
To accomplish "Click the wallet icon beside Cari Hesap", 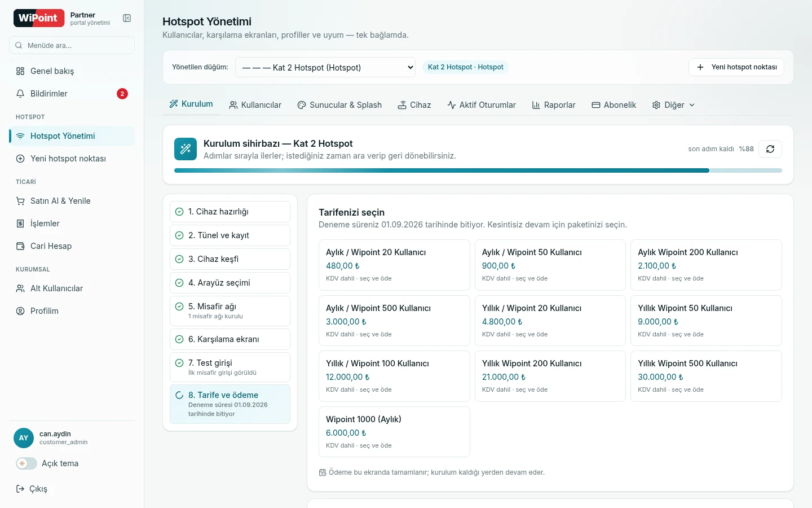I will click(x=20, y=246).
